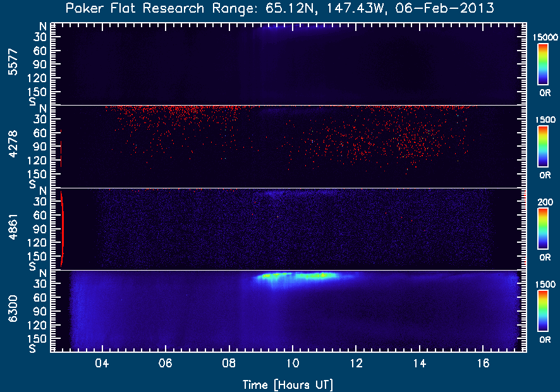Viewport: 560px width, 392px height.
Task: Click the 120 tick label in 4278 panel
Action: point(36,161)
